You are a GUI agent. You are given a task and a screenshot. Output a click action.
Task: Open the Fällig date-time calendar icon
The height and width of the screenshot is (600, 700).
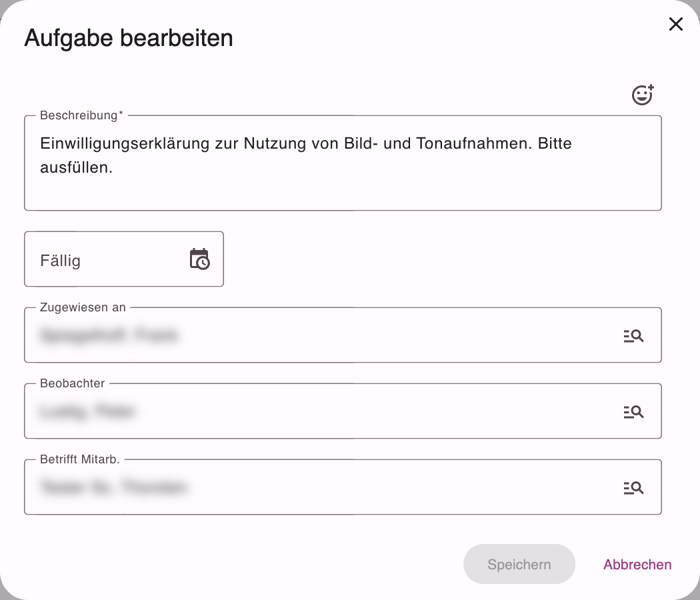coord(199,259)
